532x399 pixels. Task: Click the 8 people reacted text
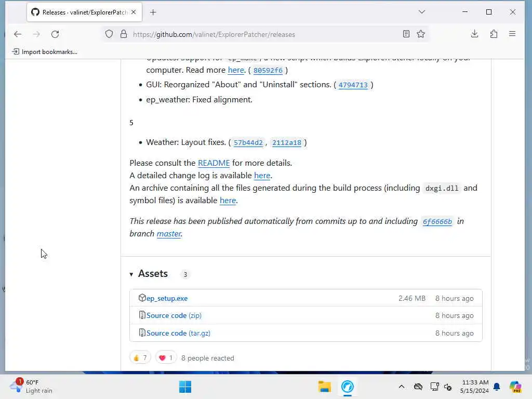point(208,358)
